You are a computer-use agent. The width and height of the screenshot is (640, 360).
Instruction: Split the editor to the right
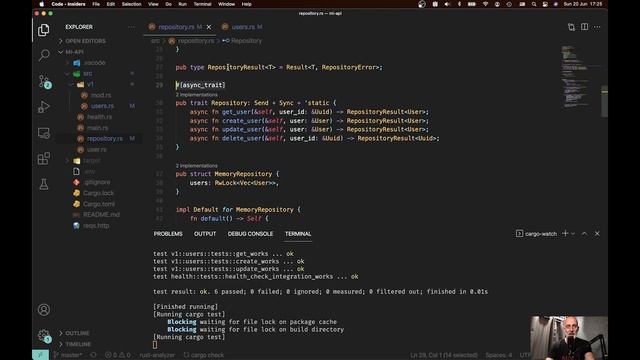tap(584, 27)
